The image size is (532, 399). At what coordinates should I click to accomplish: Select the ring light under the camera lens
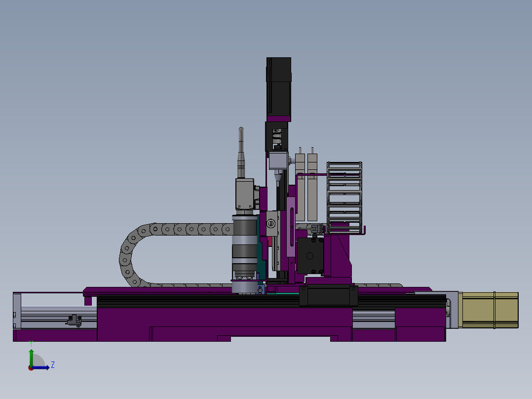245,287
